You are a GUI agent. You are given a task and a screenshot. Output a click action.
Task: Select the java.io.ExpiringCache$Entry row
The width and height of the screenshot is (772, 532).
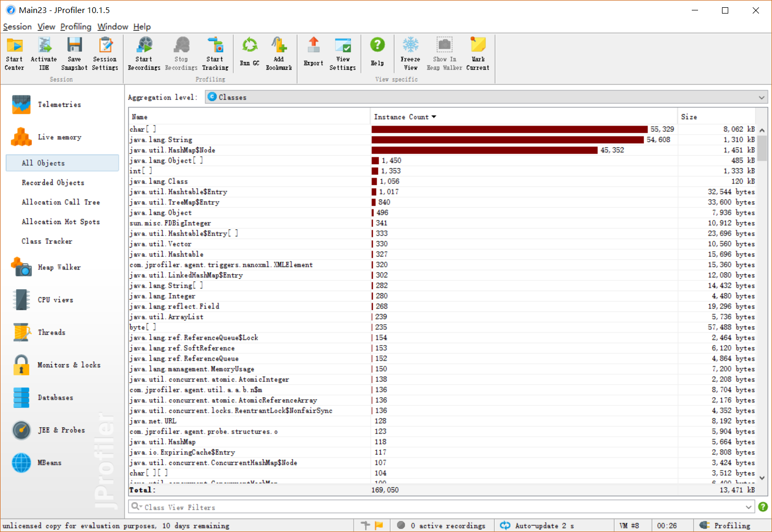coord(442,452)
